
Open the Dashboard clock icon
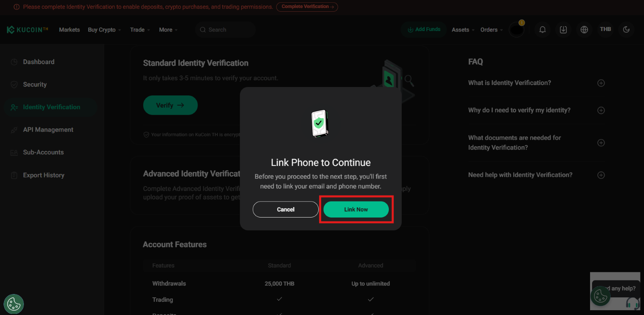pyautogui.click(x=14, y=61)
